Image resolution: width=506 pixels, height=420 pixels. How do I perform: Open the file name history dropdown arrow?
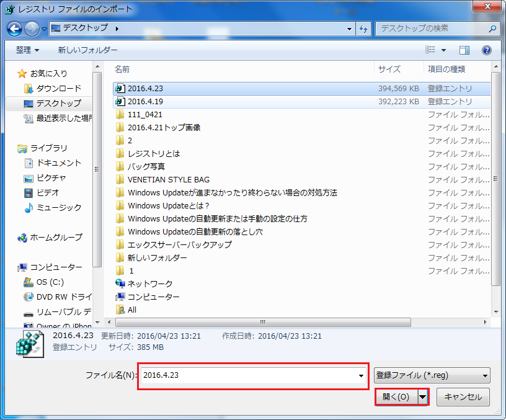361,375
